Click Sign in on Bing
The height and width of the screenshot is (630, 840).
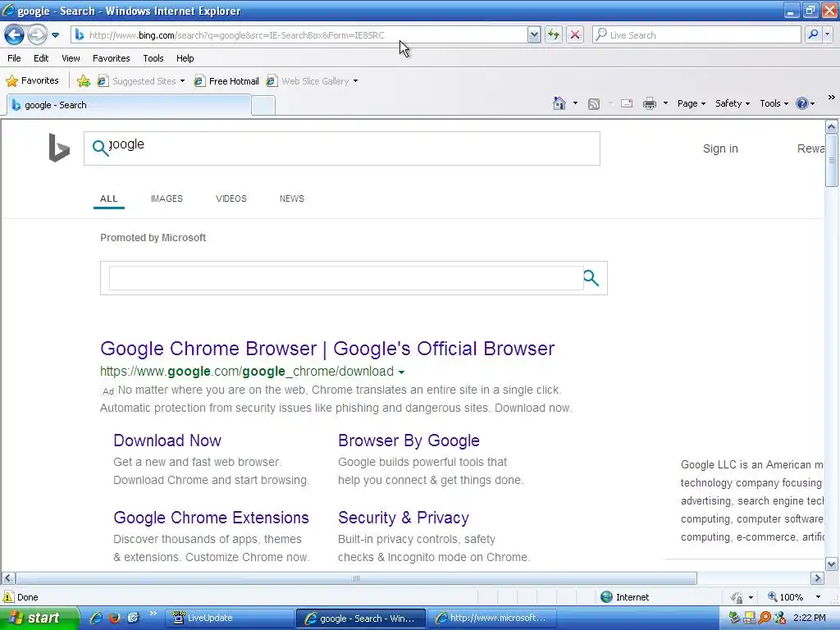pos(720,149)
